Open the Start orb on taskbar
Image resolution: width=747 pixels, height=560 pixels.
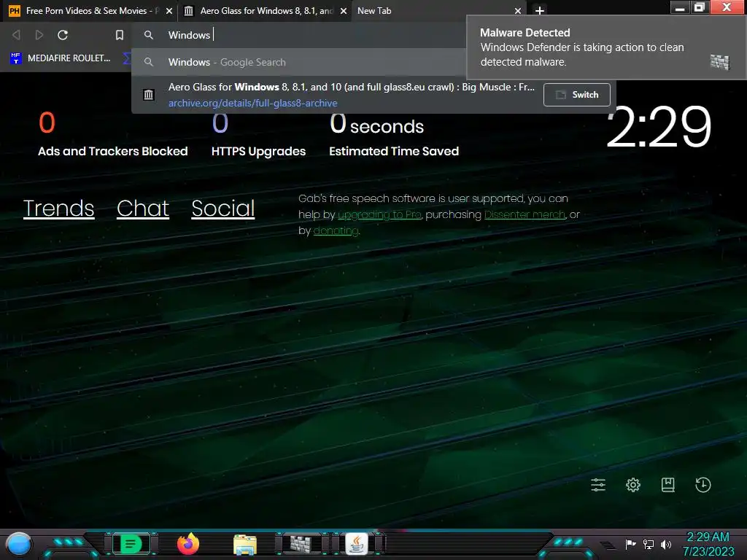(19, 544)
